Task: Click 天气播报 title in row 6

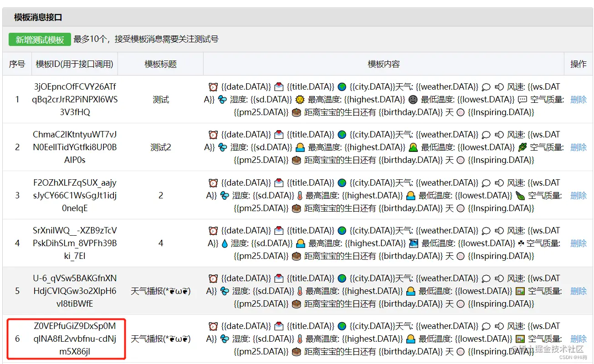Action: [161, 339]
